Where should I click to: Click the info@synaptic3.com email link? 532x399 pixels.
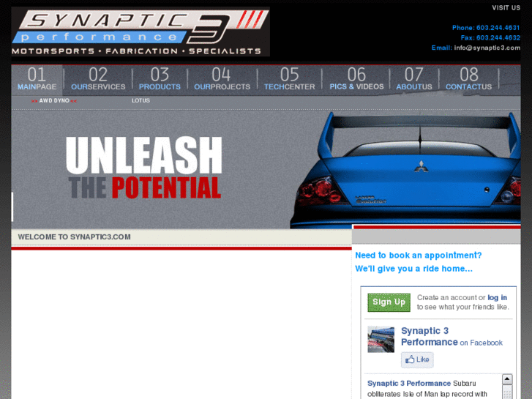[x=487, y=48]
